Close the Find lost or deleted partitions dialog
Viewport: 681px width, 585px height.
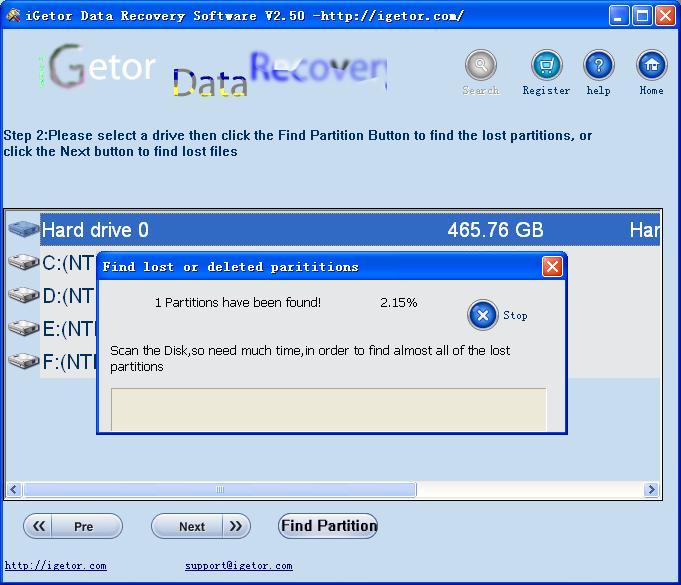(552, 266)
